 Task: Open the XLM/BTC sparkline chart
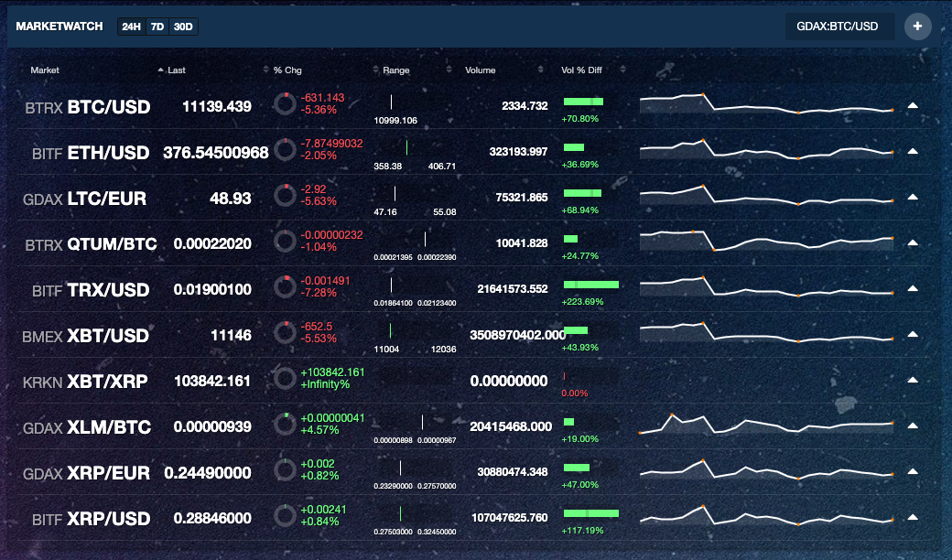tap(766, 424)
